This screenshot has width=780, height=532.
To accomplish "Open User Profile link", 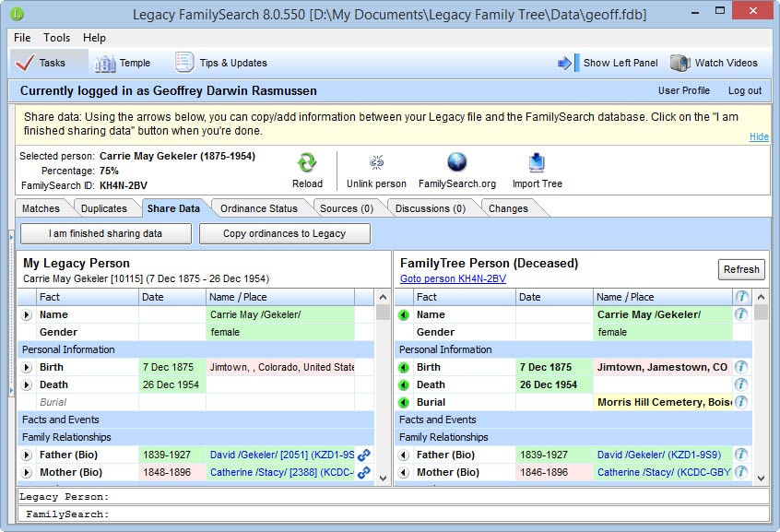I will 684,90.
